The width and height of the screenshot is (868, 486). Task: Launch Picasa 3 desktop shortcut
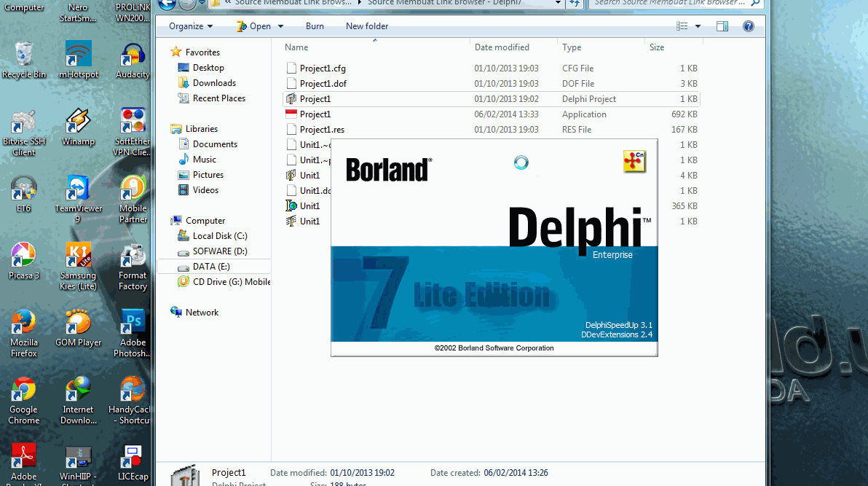tap(24, 260)
